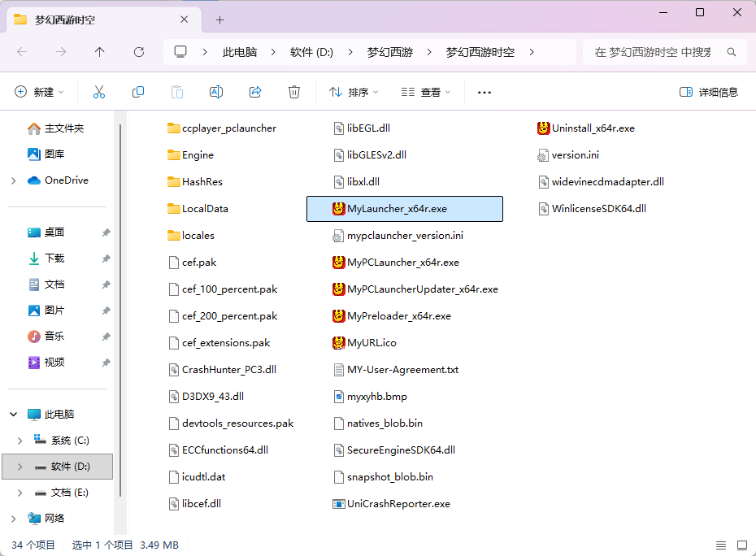756x556 pixels.
Task: Click the navigation pane scrollbar
Action: click(x=120, y=311)
